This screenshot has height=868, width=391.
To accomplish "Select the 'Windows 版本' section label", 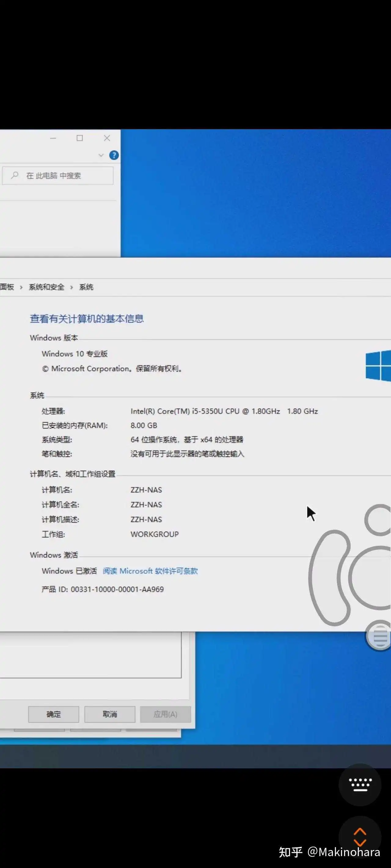I will click(54, 338).
